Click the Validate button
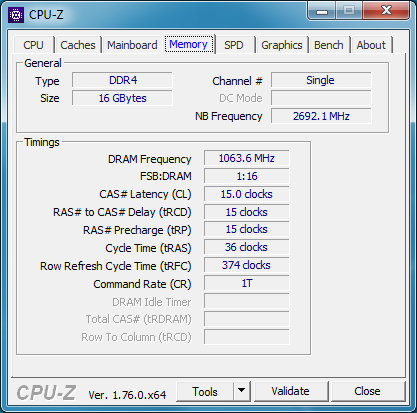The height and width of the screenshot is (413, 417). coord(290,391)
